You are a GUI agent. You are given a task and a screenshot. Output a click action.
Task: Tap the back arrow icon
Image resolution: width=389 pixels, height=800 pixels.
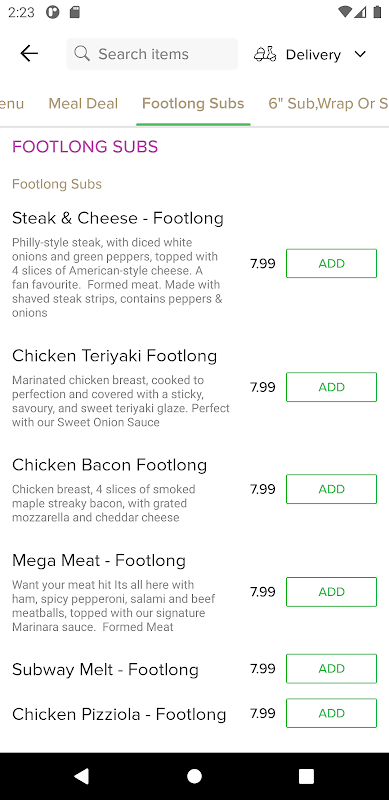[29, 54]
